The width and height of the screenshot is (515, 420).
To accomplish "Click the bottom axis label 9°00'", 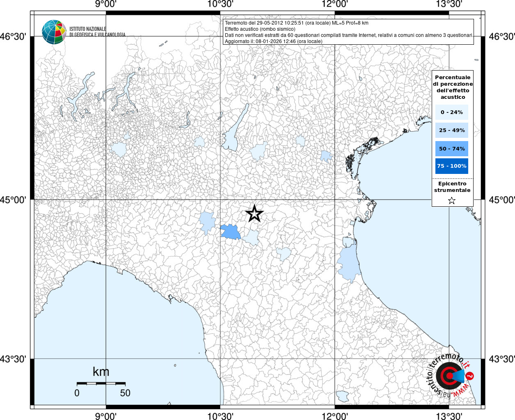I will tap(106, 416).
